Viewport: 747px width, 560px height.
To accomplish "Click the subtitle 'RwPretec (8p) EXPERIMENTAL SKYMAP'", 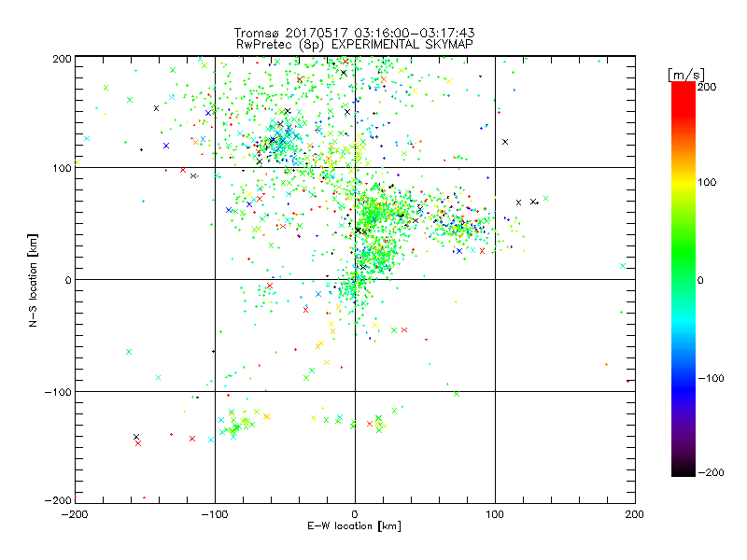I will (x=355, y=45).
